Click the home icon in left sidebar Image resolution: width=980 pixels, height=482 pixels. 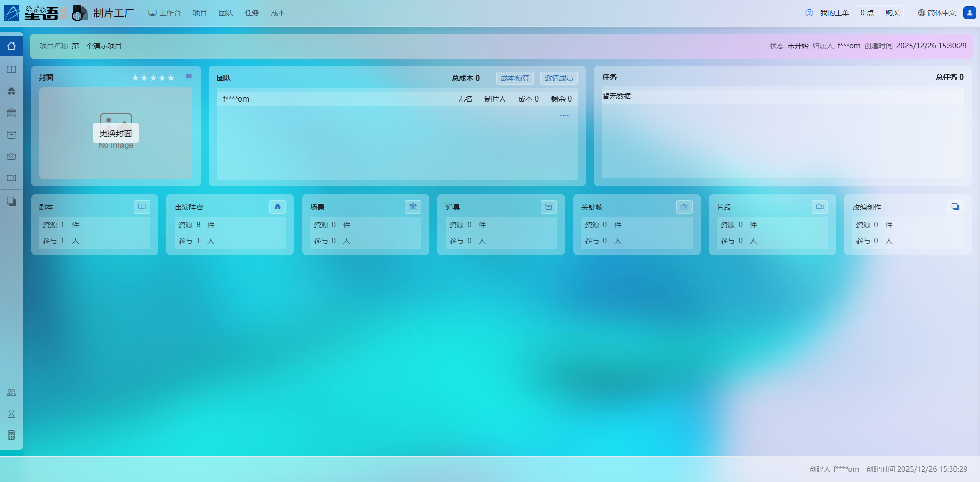11,46
